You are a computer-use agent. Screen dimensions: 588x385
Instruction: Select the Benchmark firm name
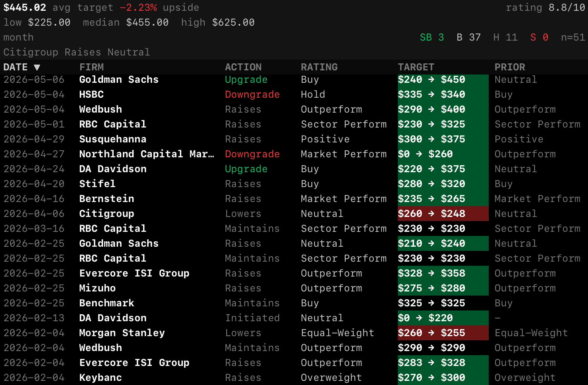(x=107, y=303)
